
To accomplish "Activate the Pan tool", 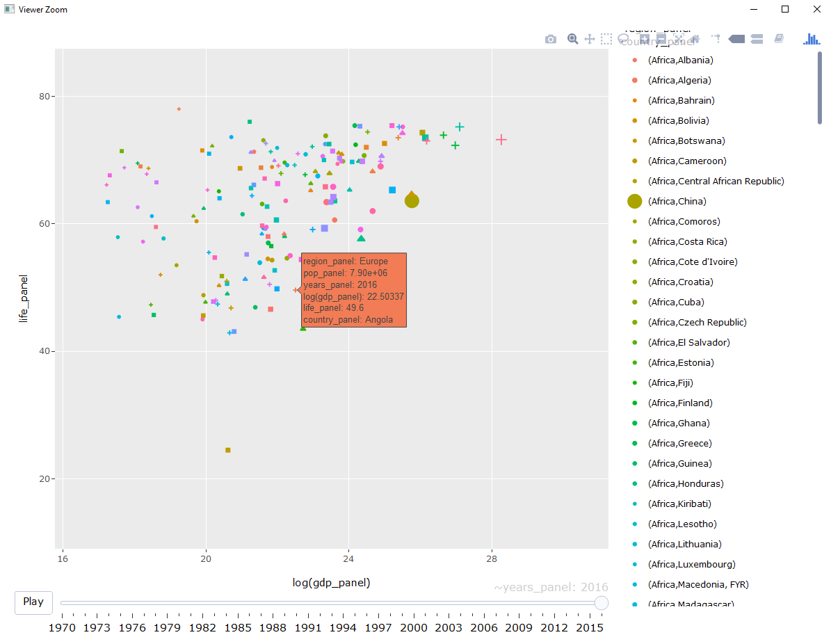I will pyautogui.click(x=589, y=39).
